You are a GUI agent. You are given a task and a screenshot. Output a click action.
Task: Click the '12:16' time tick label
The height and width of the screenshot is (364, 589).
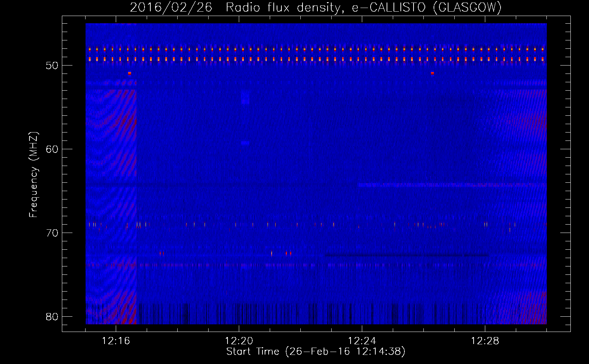click(x=116, y=341)
